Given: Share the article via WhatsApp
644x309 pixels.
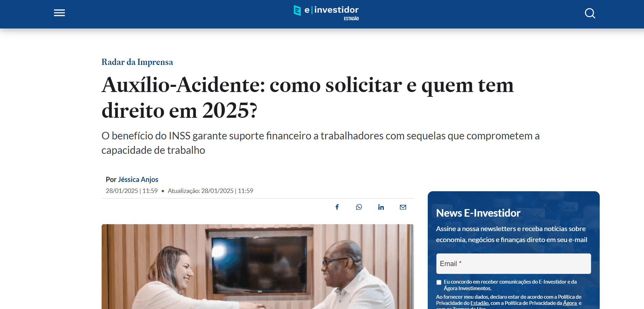Looking at the screenshot, I should pyautogui.click(x=359, y=207).
